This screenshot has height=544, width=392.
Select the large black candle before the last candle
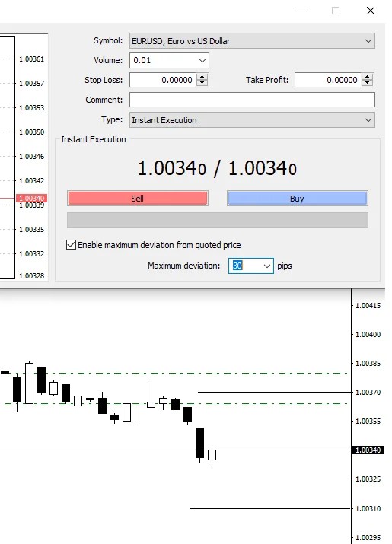coord(199,443)
